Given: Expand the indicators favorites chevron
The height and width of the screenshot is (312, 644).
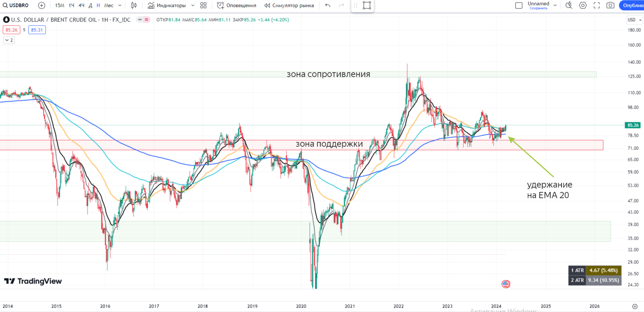Looking at the screenshot, I should 193,5.
